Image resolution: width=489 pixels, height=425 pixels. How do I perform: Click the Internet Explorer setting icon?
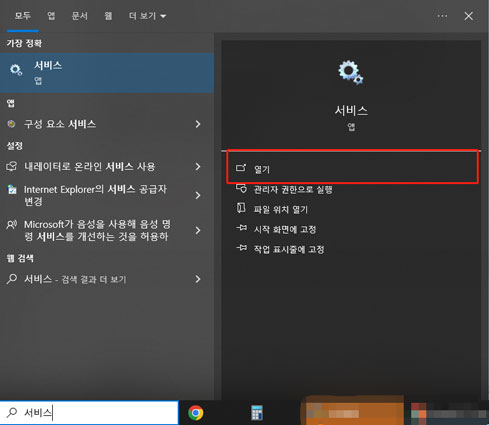(x=12, y=189)
